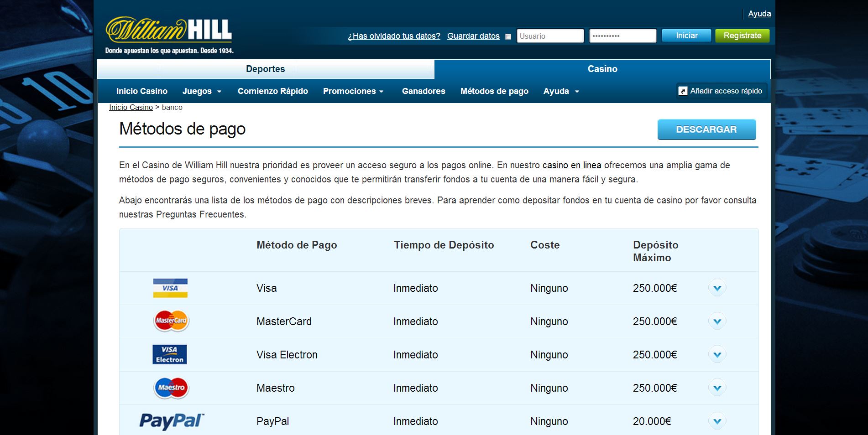Click the Iniciar login button
Image resolution: width=868 pixels, height=435 pixels.
(x=686, y=36)
